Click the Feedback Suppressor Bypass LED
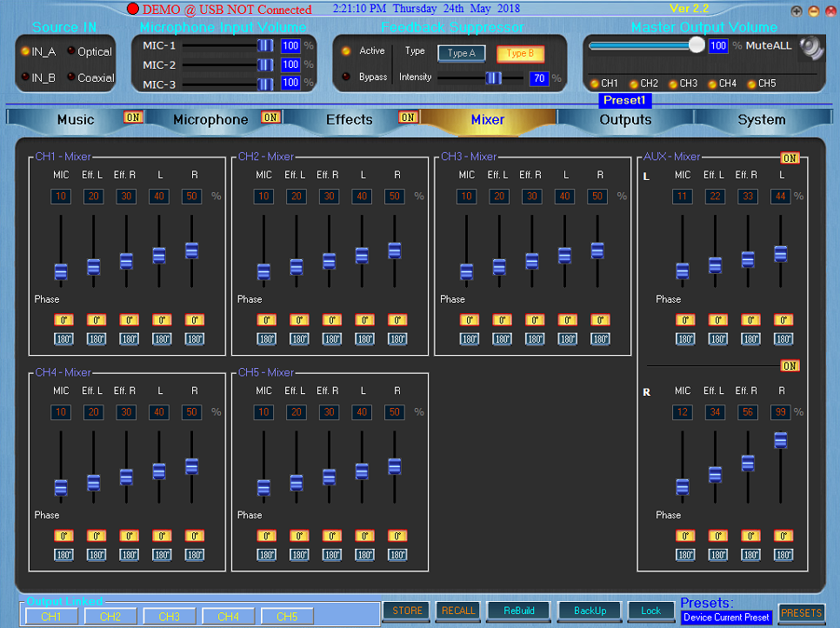 346,77
